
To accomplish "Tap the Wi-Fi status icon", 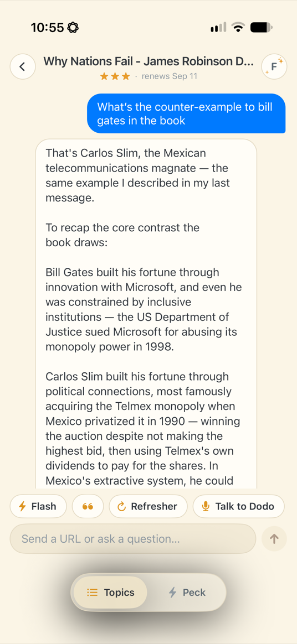I will click(238, 28).
